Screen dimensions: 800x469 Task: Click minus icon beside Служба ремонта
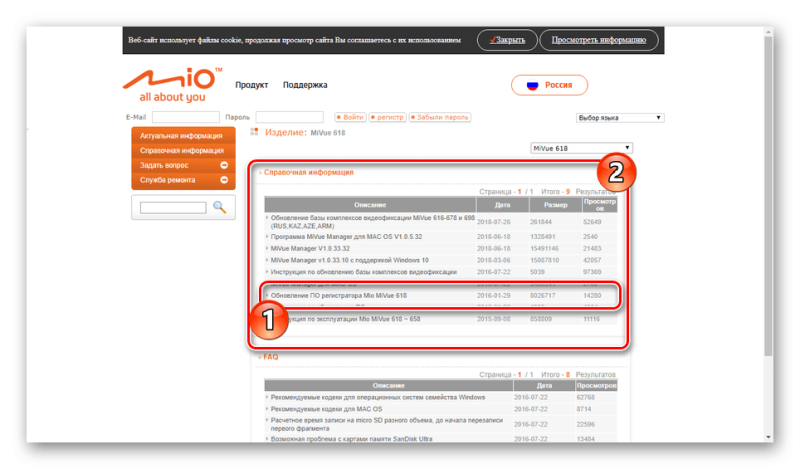point(223,180)
